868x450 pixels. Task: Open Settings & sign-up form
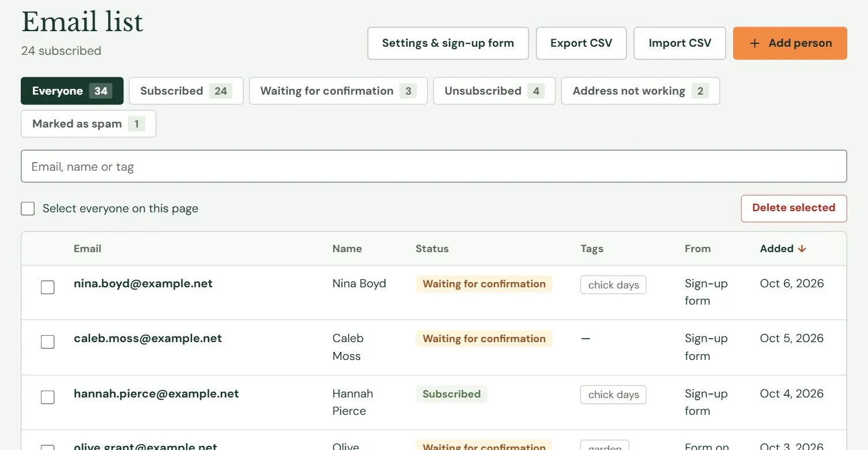(x=448, y=43)
